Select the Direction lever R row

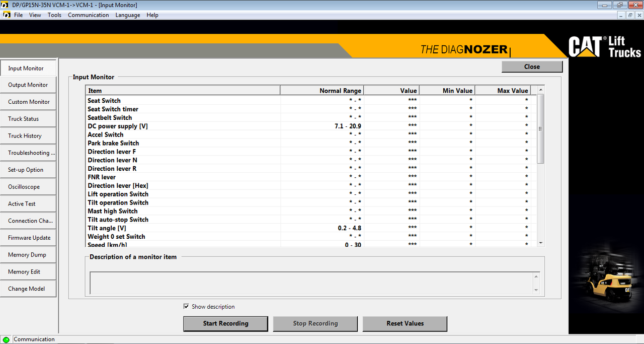(311, 169)
